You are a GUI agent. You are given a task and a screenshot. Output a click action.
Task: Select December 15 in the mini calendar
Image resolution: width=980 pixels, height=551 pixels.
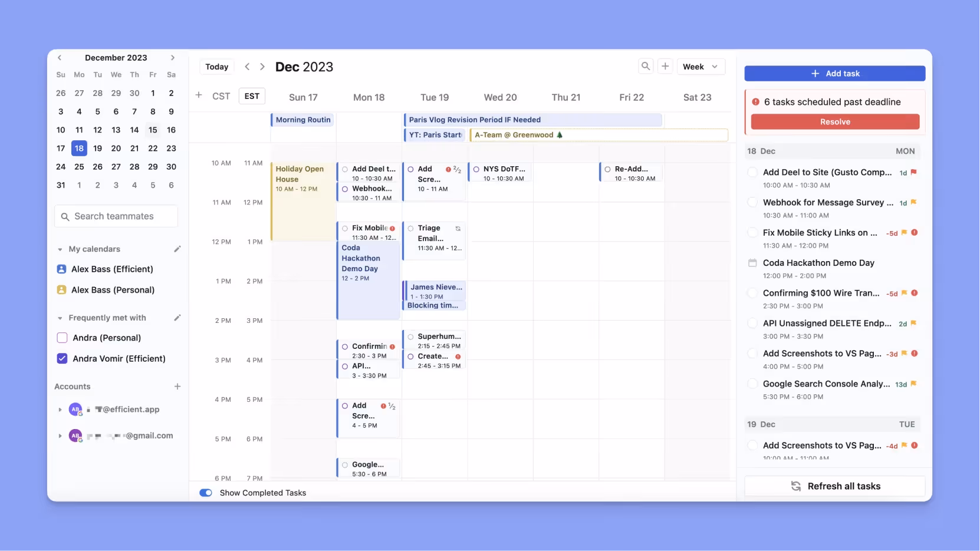153,130
